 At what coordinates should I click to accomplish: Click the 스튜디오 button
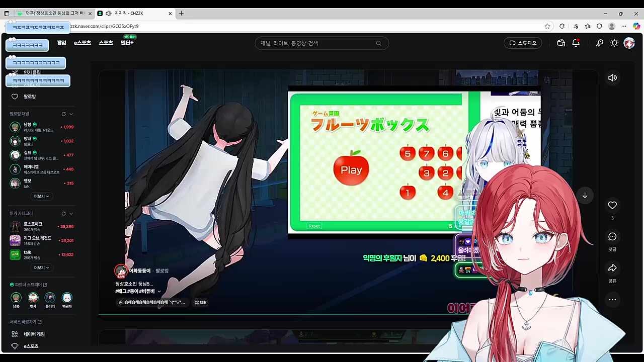pyautogui.click(x=523, y=43)
